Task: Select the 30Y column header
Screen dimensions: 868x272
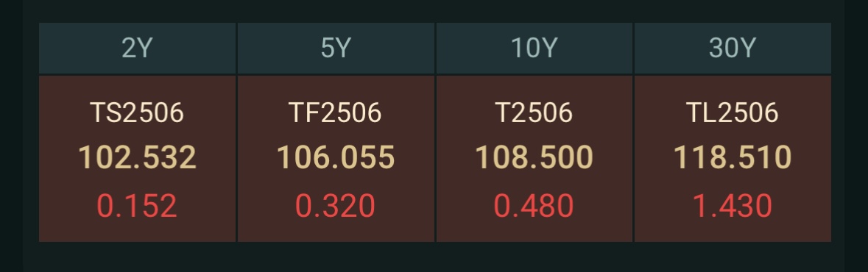Action: (x=733, y=48)
